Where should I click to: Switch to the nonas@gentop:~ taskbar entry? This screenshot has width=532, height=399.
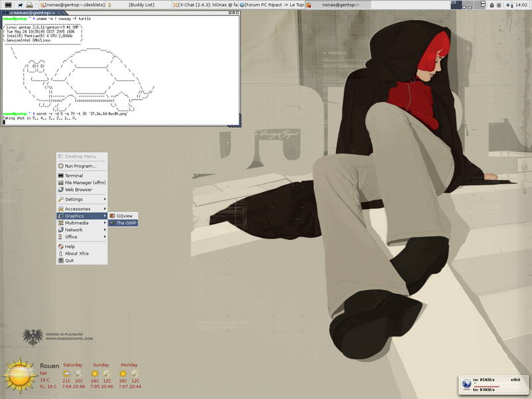point(338,5)
